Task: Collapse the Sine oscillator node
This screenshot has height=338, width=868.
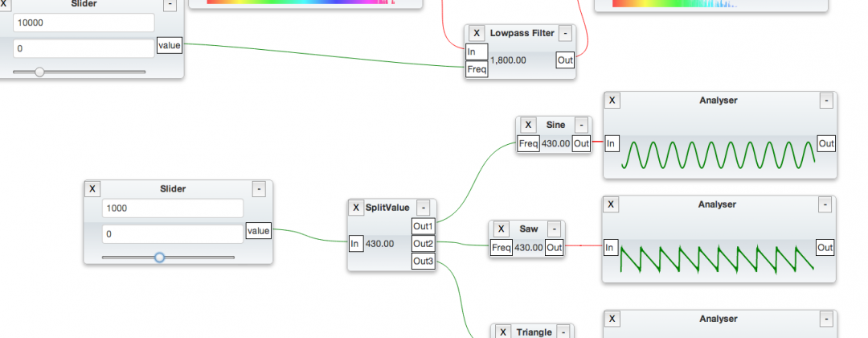Action: click(581, 125)
